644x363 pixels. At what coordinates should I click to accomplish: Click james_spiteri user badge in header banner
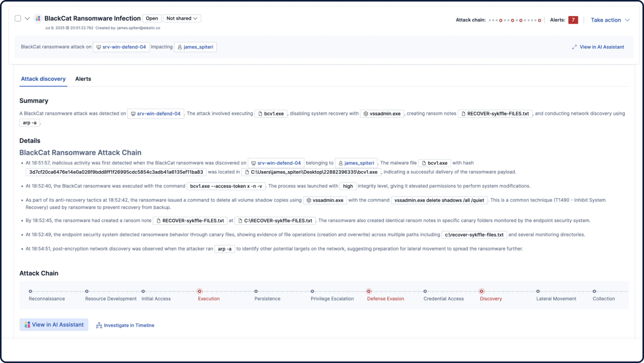click(x=195, y=47)
